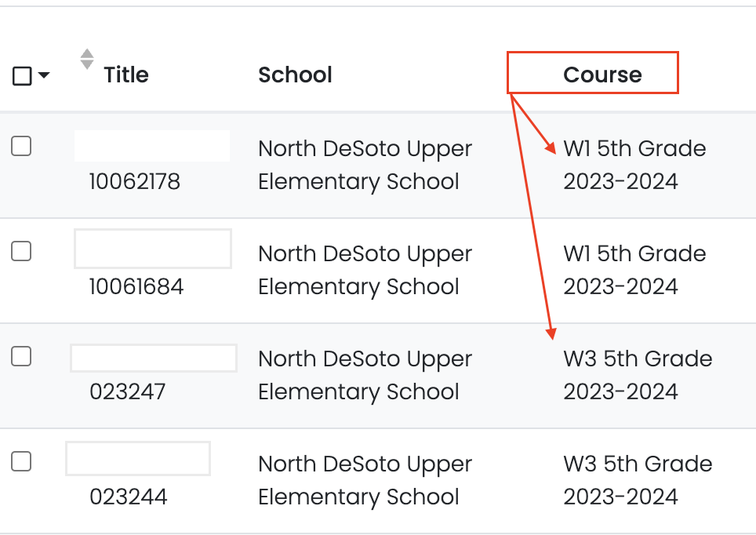756x535 pixels.
Task: Click the Title column header
Action: [x=126, y=75]
